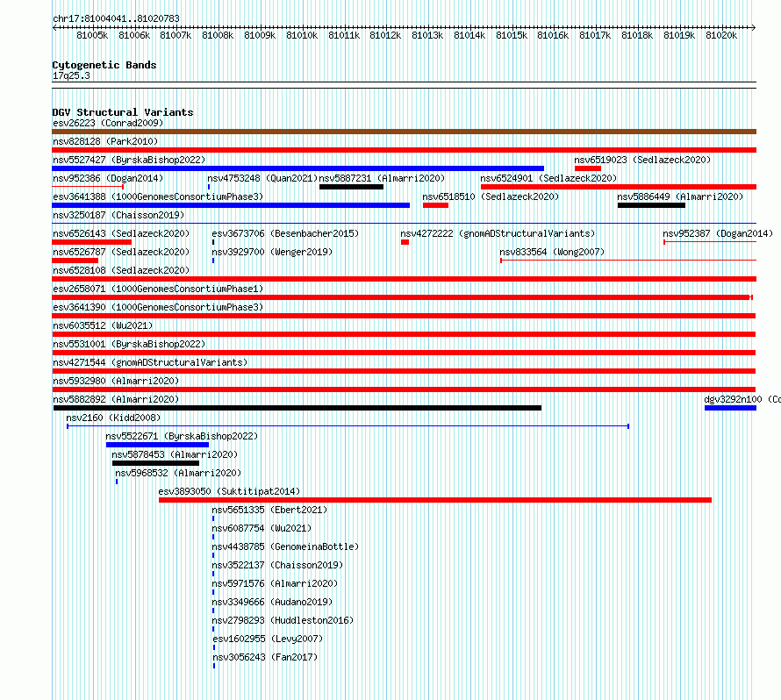Click nsv3522137 (Chaisson2019) label

[x=277, y=565]
